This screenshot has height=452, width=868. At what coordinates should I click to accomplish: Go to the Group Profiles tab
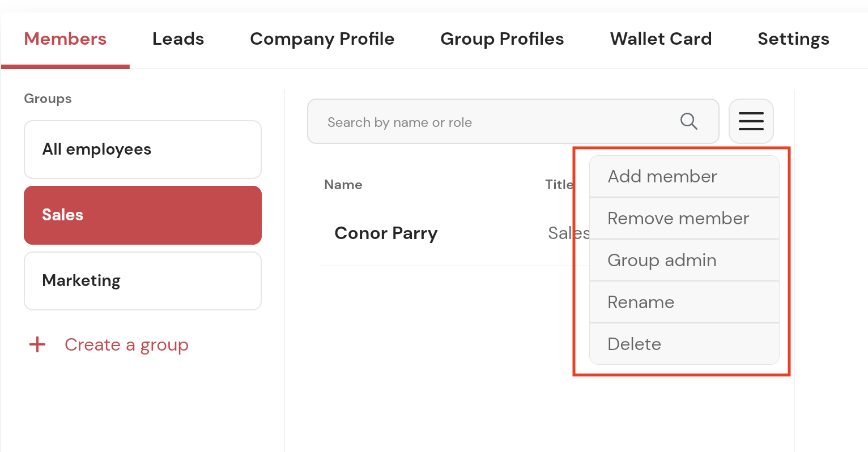point(502,39)
